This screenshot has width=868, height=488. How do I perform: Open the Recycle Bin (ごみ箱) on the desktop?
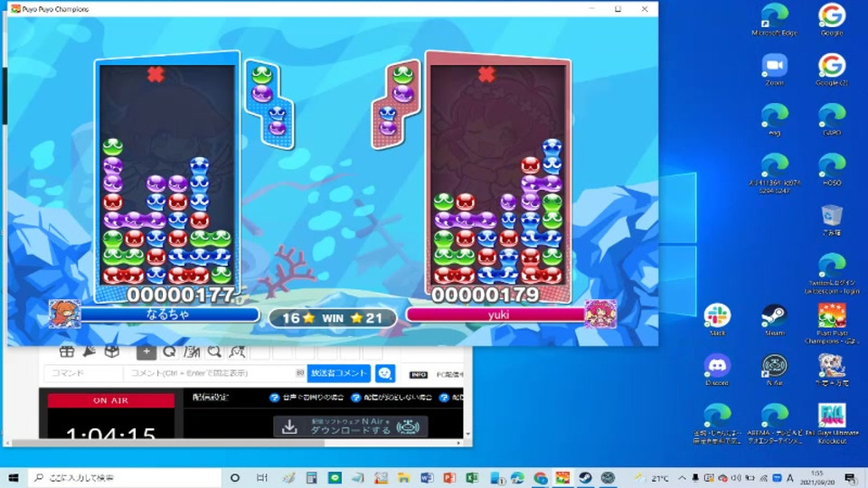click(832, 220)
